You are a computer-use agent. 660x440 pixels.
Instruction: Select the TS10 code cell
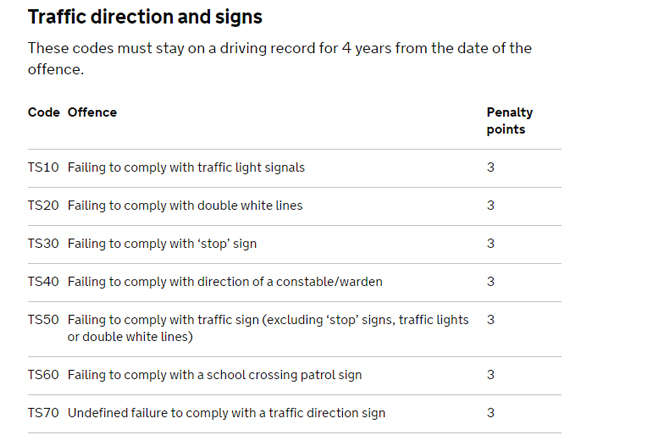pos(43,168)
